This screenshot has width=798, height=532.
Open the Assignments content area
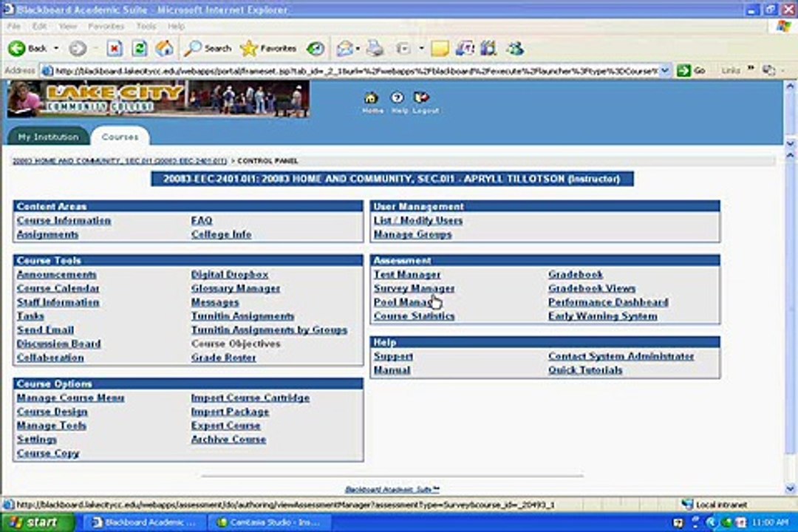(x=47, y=234)
